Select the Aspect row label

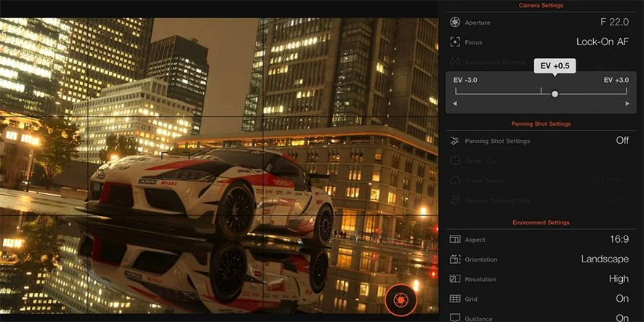point(475,240)
